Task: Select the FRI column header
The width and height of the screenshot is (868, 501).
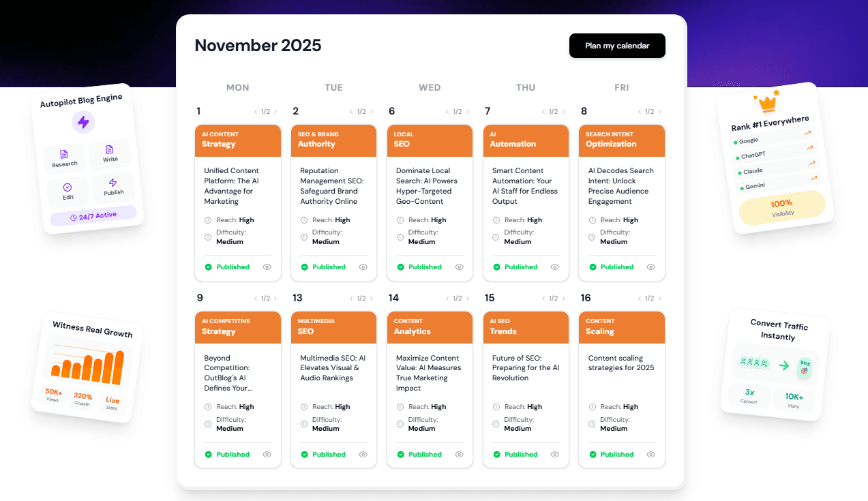Action: click(x=621, y=87)
